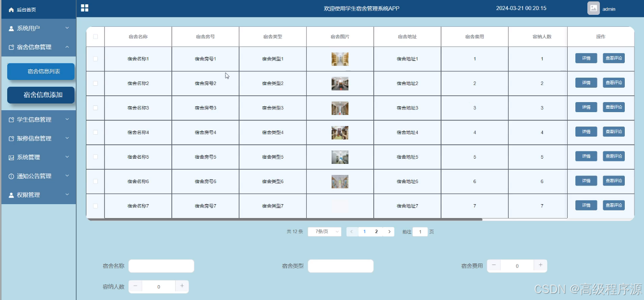Open dorm photo thumbnail for 宿舍名称4
Image resolution: width=644 pixels, height=300 pixels.
[340, 132]
